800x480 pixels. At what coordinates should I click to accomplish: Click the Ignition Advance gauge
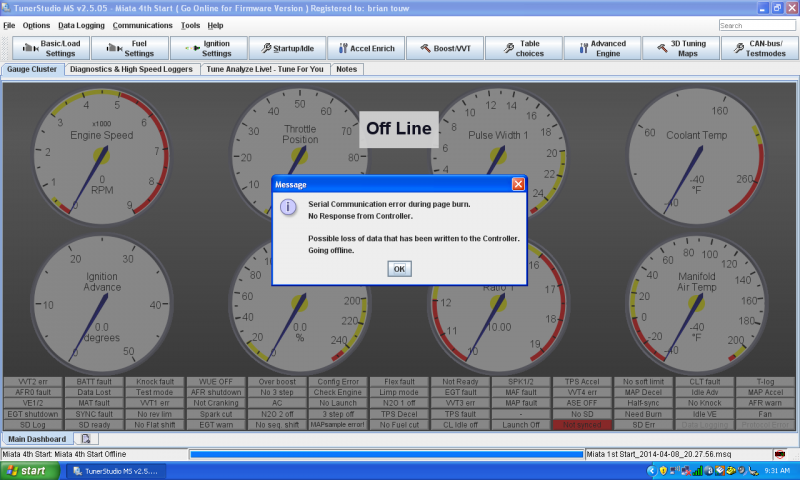102,304
